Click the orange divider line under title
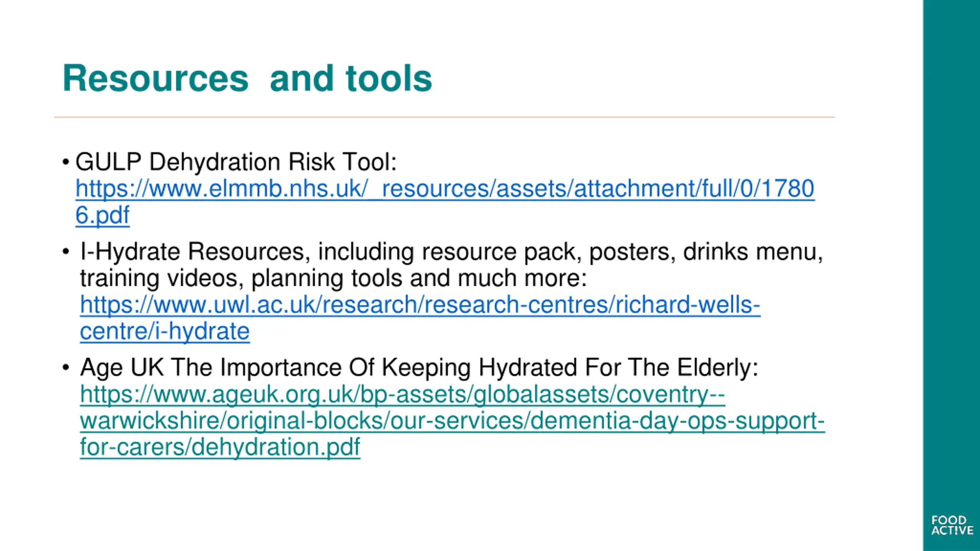The image size is (980, 551). point(444,117)
